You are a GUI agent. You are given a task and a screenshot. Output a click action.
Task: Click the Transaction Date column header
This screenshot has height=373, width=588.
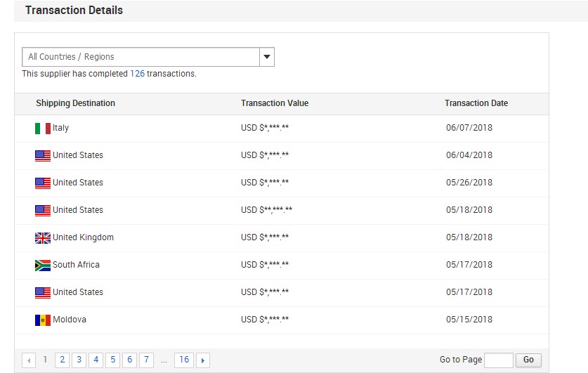[476, 103]
